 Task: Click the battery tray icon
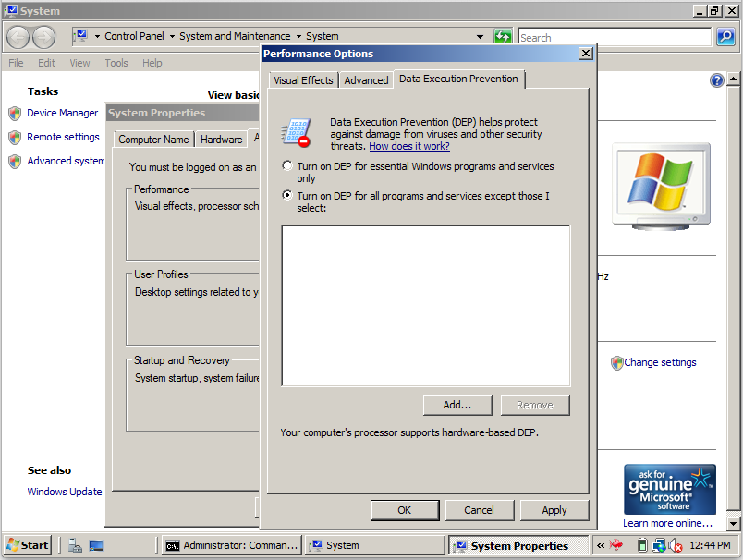pyautogui.click(x=642, y=546)
